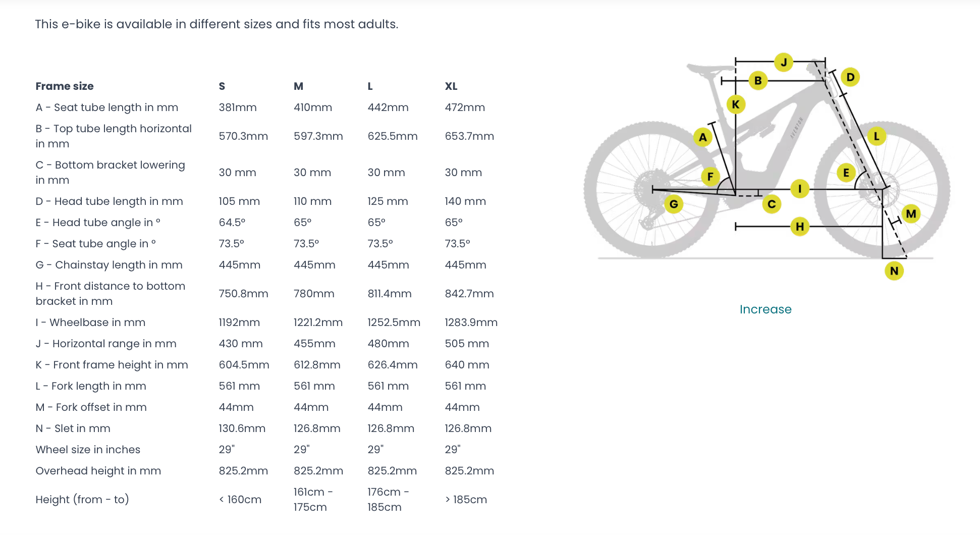Image resolution: width=980 pixels, height=535 pixels.
Task: Click the Frame size table header
Action: click(x=65, y=86)
